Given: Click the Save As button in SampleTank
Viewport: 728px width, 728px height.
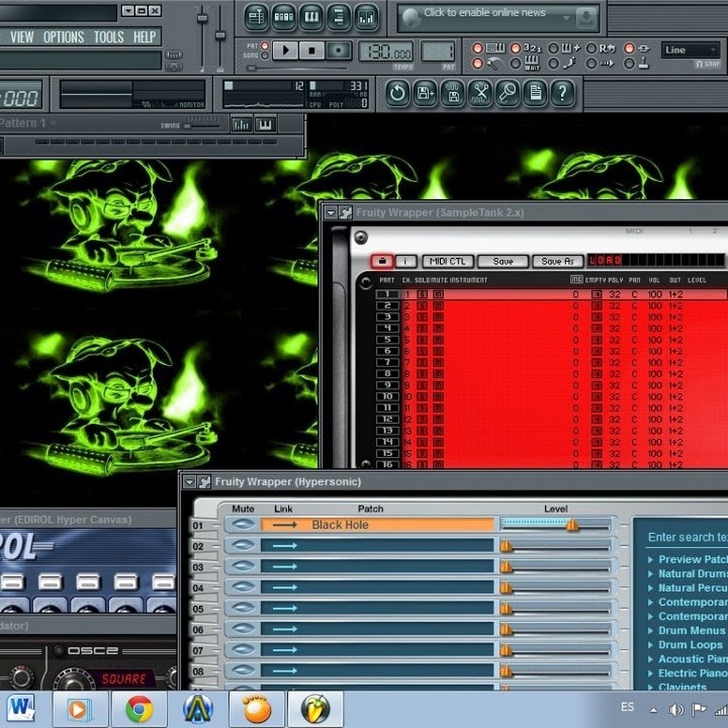Looking at the screenshot, I should (557, 261).
